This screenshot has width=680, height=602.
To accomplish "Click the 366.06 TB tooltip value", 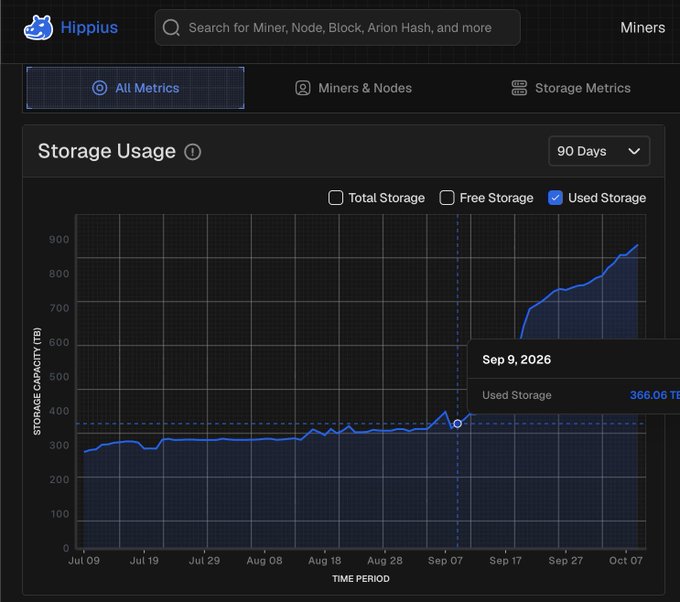I will point(654,395).
